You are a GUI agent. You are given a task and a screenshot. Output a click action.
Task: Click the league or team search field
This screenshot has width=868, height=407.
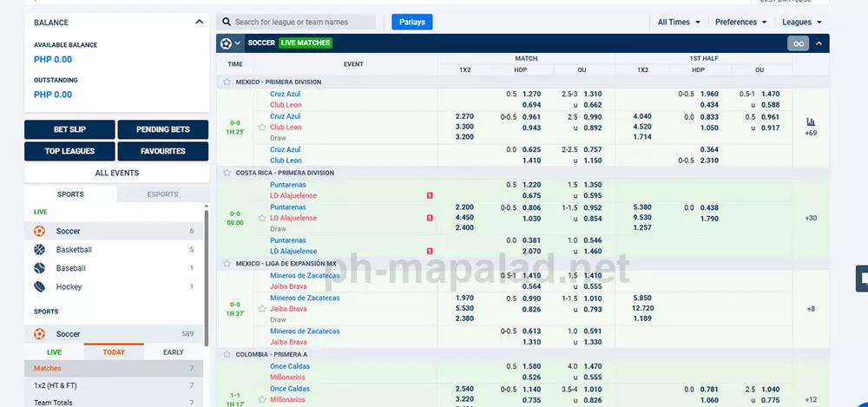pyautogui.click(x=296, y=23)
